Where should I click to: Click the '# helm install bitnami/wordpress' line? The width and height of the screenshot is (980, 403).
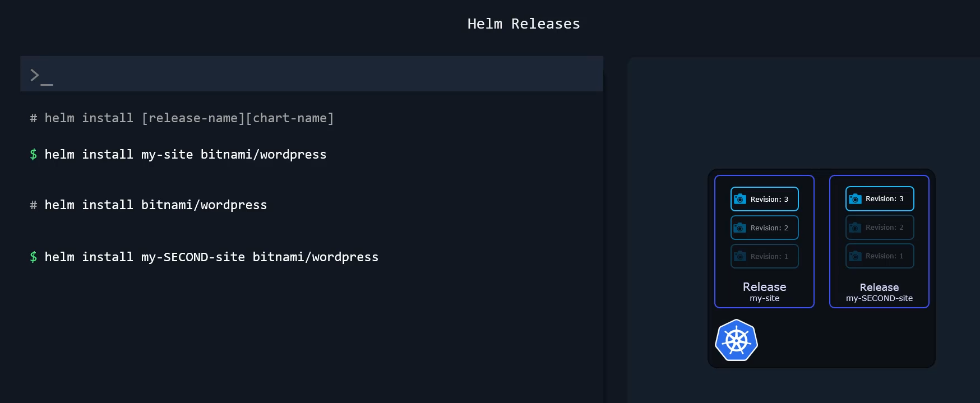[149, 205]
